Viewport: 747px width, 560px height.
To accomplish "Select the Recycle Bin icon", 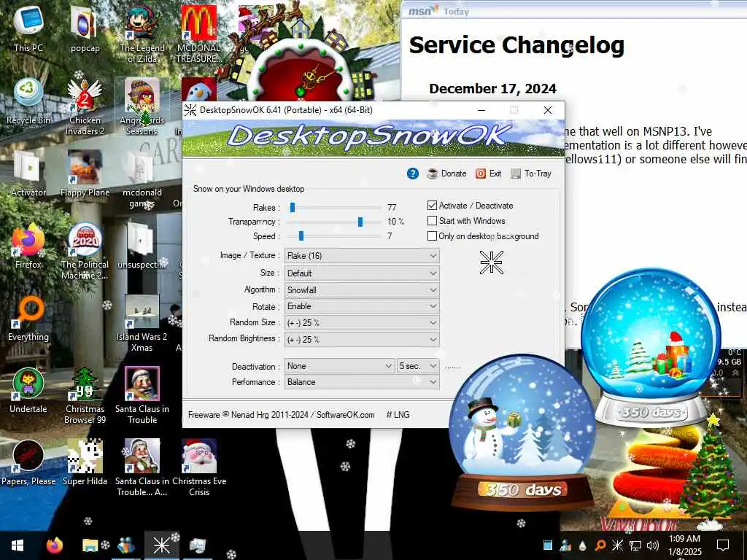I will 28,101.
